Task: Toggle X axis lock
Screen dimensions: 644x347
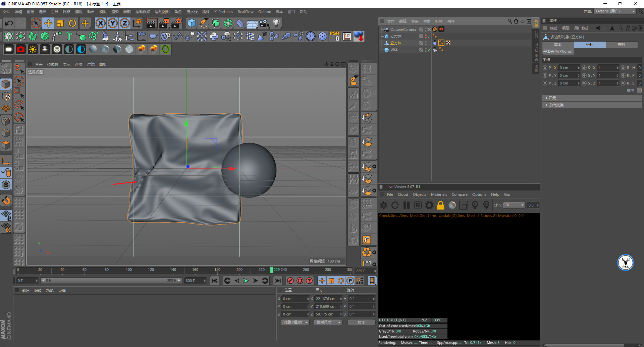Action: pos(100,23)
